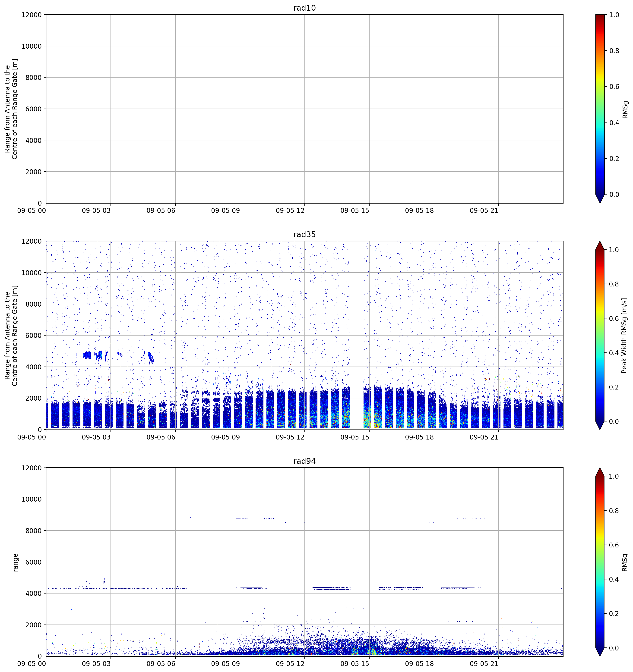This screenshot has width=633, height=672.
Task: Click "09-05 15" x-tick under rad35 plot
Action: pyautogui.click(x=355, y=437)
